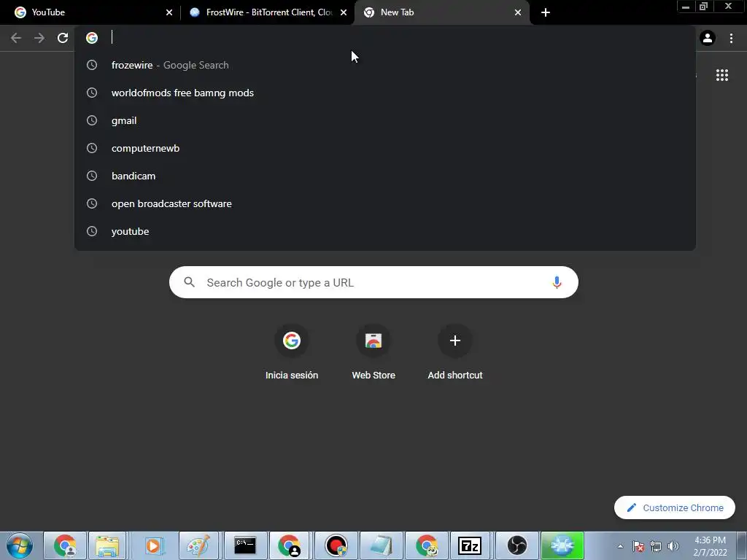Click magnifier icon in Google search box
The width and height of the screenshot is (747, 560).
pyautogui.click(x=190, y=282)
